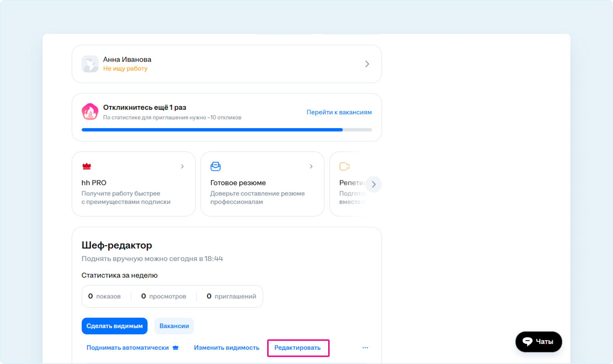Screen dimensions: 613x364
Task: Click Изменить видимость link
Action: tap(227, 348)
